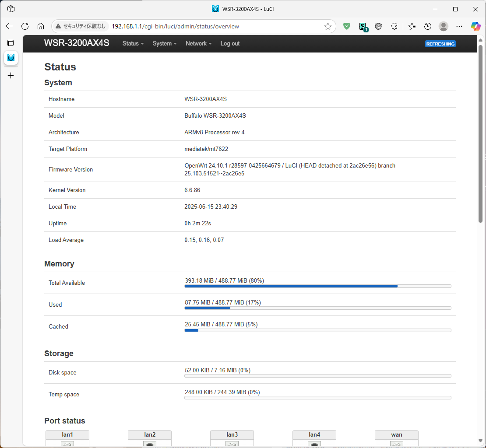Click the page vertical scrollbar thumb

(480, 134)
